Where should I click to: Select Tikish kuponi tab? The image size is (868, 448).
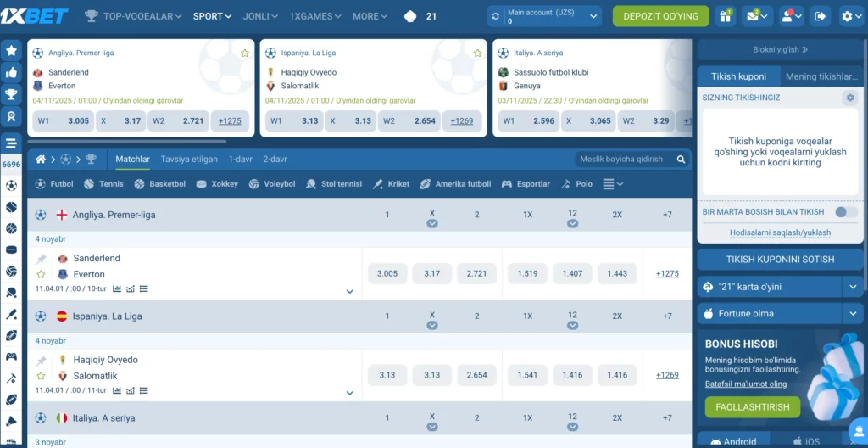click(x=738, y=76)
